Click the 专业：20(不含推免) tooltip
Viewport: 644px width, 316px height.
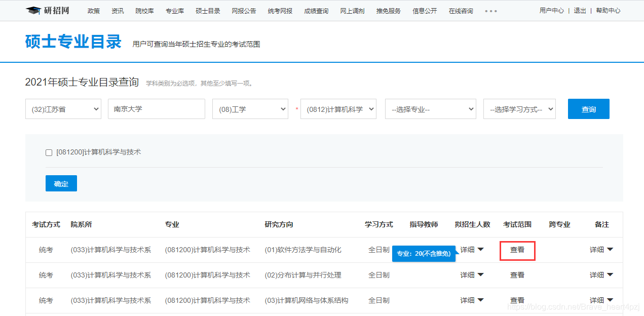pyautogui.click(x=424, y=254)
